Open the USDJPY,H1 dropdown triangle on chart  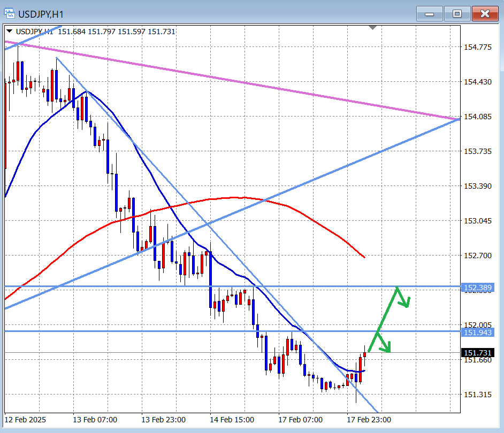(x=9, y=32)
